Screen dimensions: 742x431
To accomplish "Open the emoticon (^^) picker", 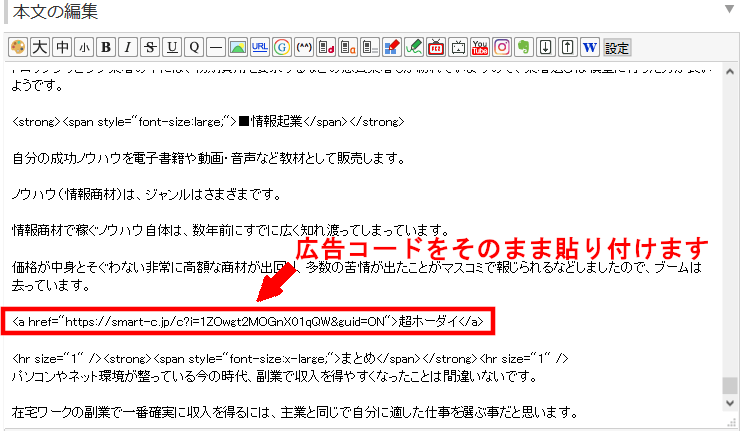I will (x=304, y=47).
